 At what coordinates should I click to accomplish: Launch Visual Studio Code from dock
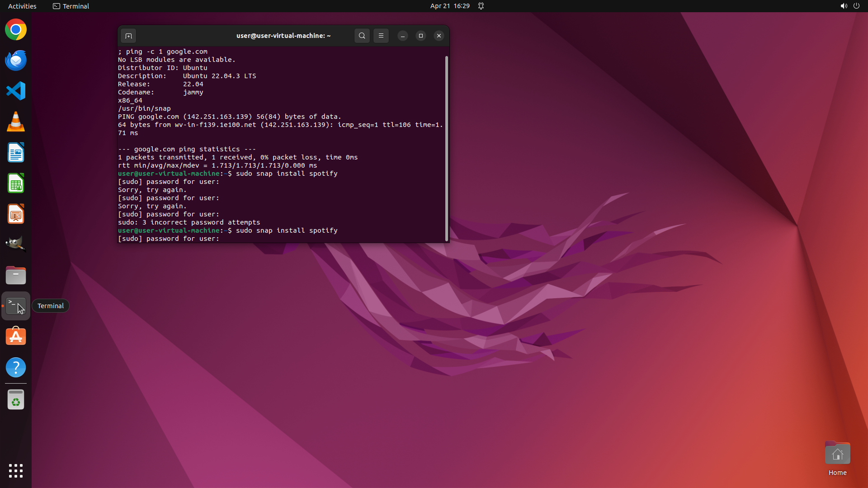coord(16,91)
